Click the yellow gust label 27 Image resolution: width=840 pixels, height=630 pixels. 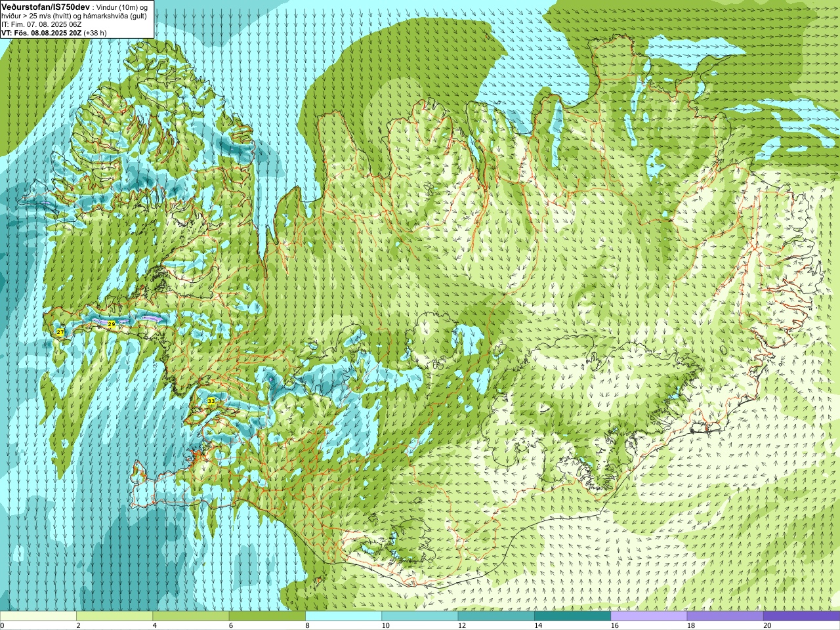pyautogui.click(x=60, y=333)
